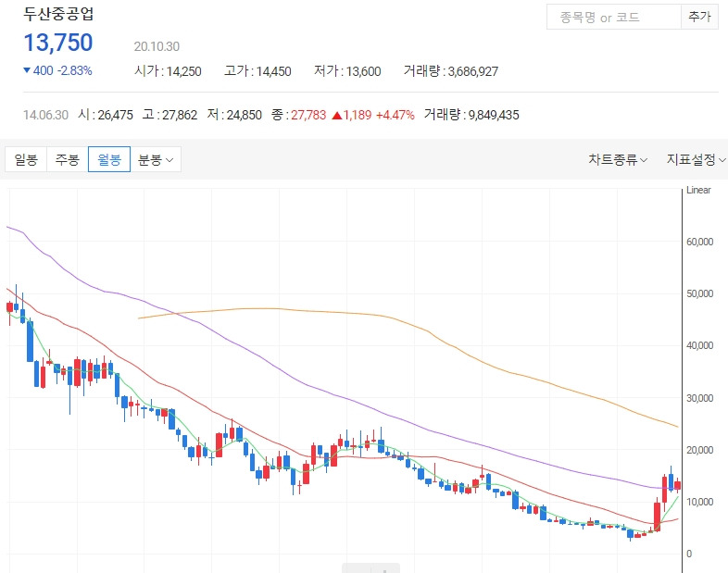Click the Linear scale label
Image resolution: width=728 pixels, height=573 pixels.
pyautogui.click(x=698, y=190)
